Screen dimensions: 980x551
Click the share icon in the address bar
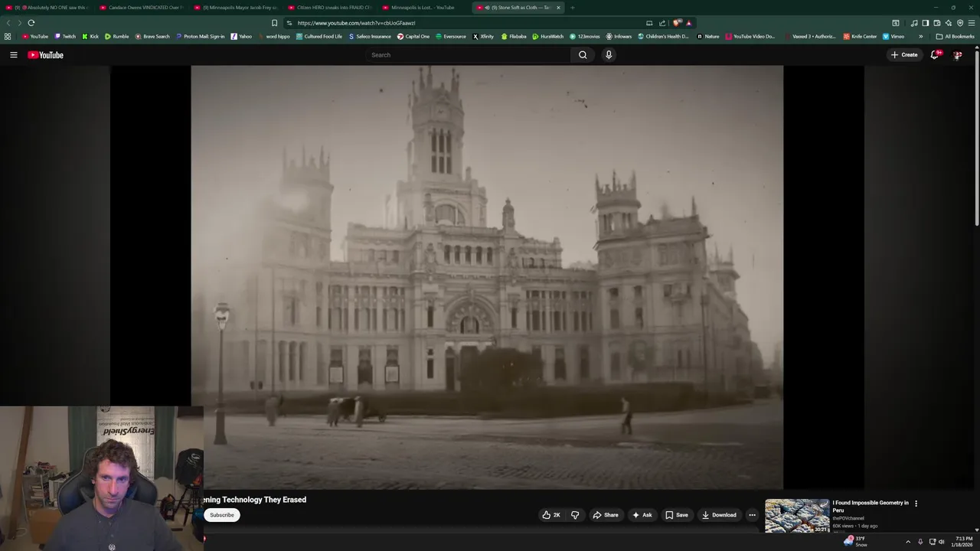click(x=662, y=23)
